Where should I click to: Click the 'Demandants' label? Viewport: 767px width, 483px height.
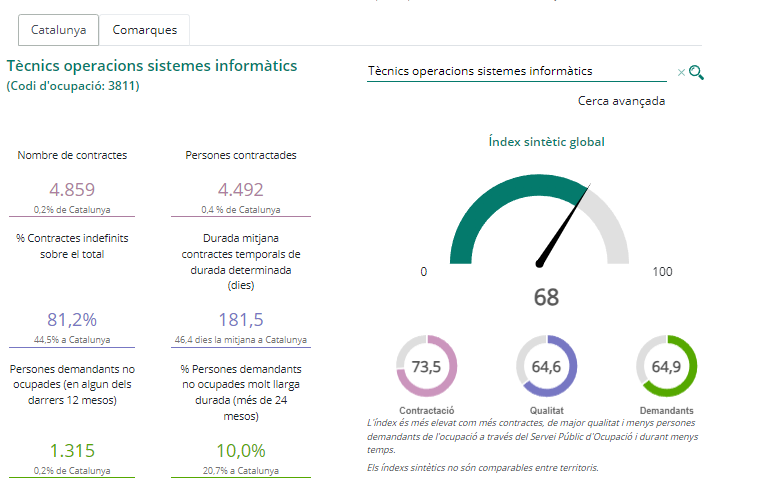tap(666, 411)
